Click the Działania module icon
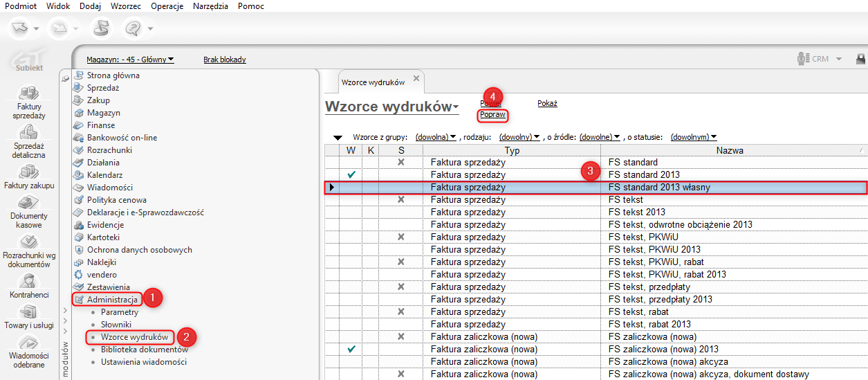This screenshot has height=380, width=868. [79, 163]
